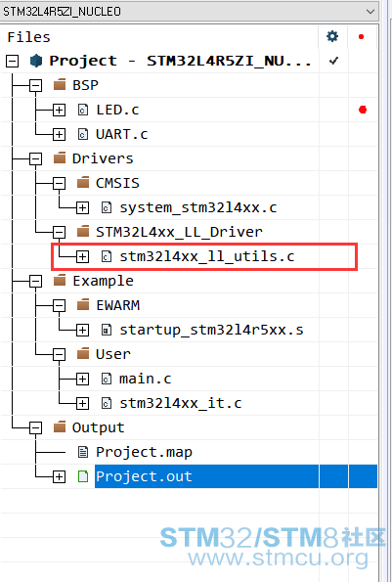
Task: Select system_stm32l4xx.c file name
Action: (x=198, y=207)
